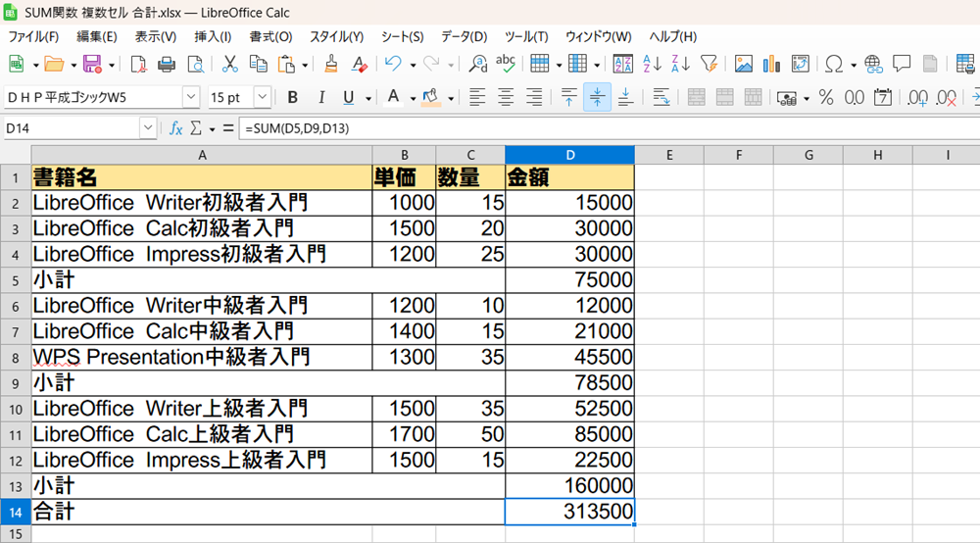Undo the last action
This screenshot has width=980, height=543.
click(393, 64)
